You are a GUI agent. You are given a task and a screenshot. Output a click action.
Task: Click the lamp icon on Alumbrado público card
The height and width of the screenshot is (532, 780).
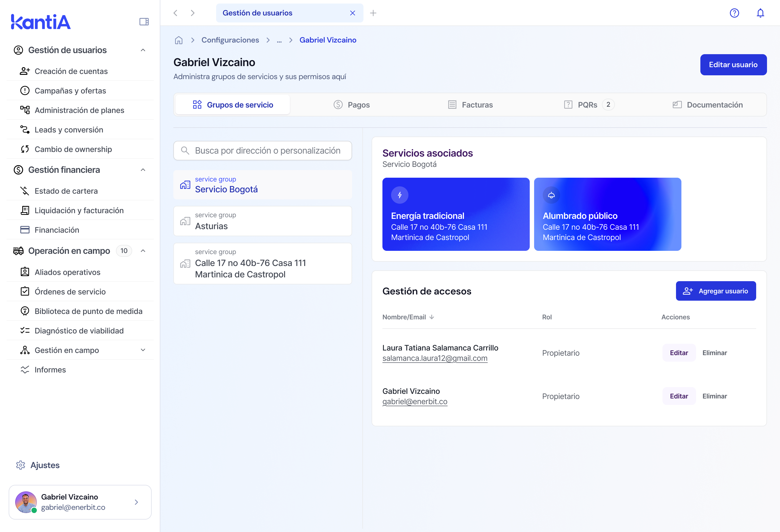coord(551,195)
